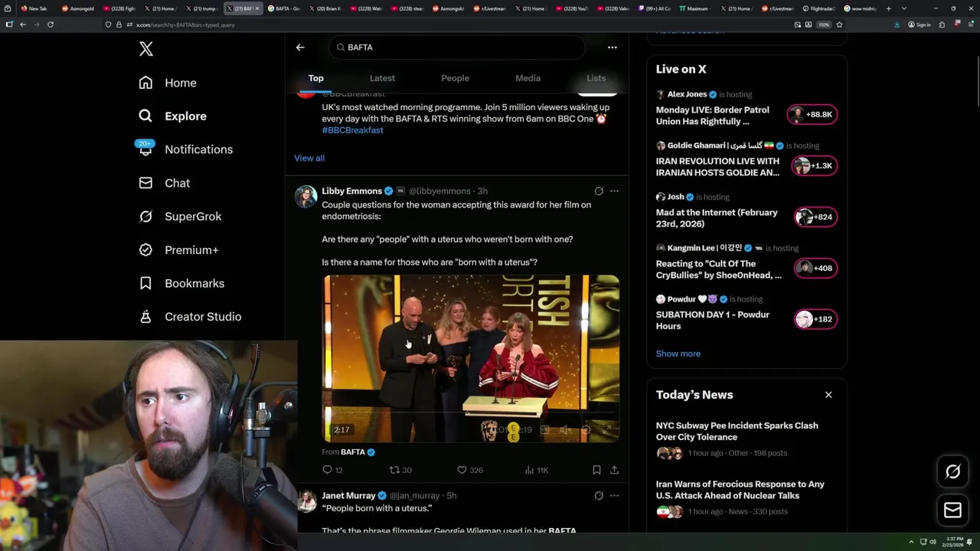The image size is (980, 551).
Task: Unmute the video sound icon
Action: tap(565, 430)
